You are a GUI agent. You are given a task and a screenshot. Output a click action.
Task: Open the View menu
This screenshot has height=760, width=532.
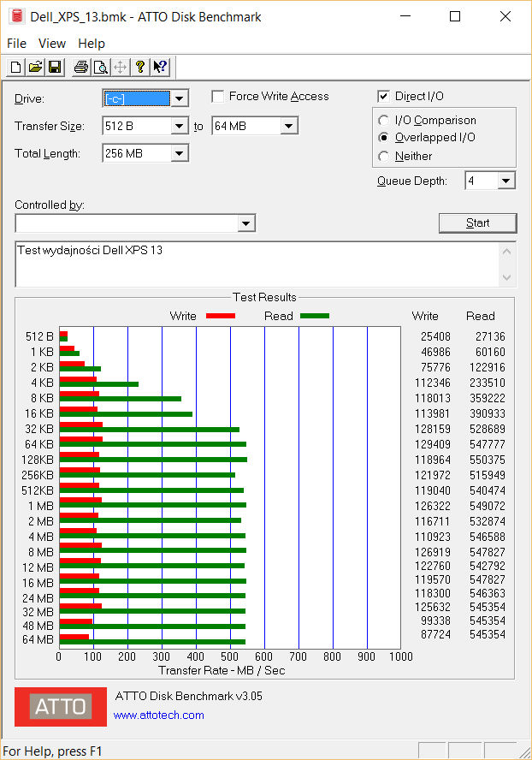(52, 44)
